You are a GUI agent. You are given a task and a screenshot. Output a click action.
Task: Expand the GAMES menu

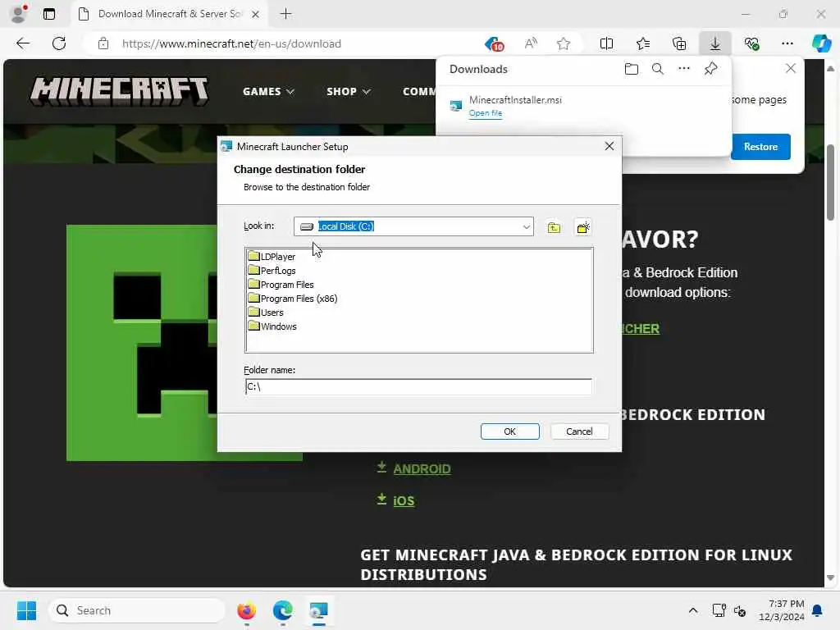[x=268, y=92]
